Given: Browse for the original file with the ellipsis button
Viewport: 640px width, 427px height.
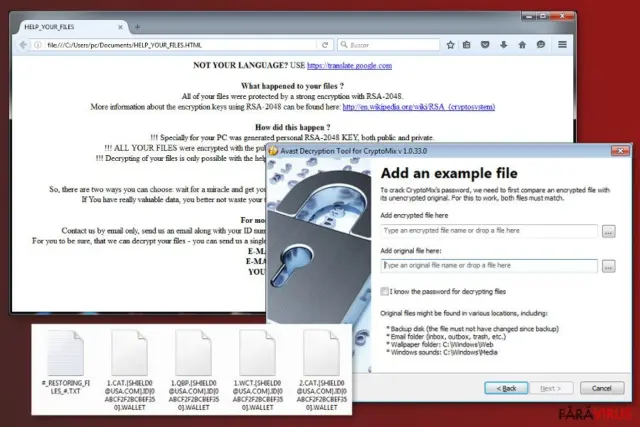Looking at the screenshot, I should pos(609,266).
